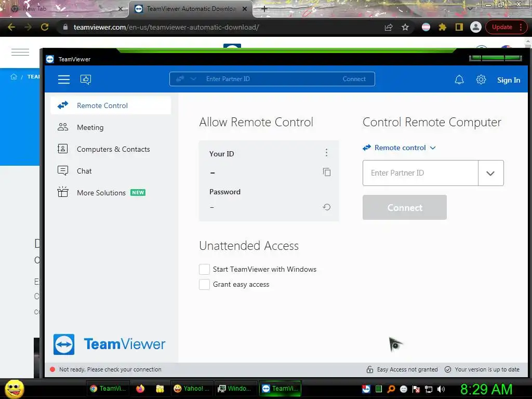Open the webpage hamburger menu behind TeamViewer
The height and width of the screenshot is (399, 532).
pos(20,52)
